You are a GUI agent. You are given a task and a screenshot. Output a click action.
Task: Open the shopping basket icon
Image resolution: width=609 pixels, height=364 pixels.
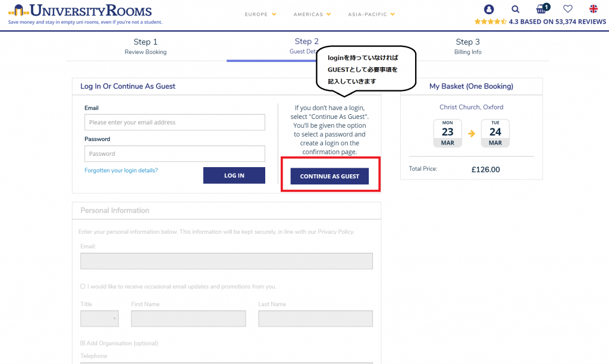(x=542, y=8)
